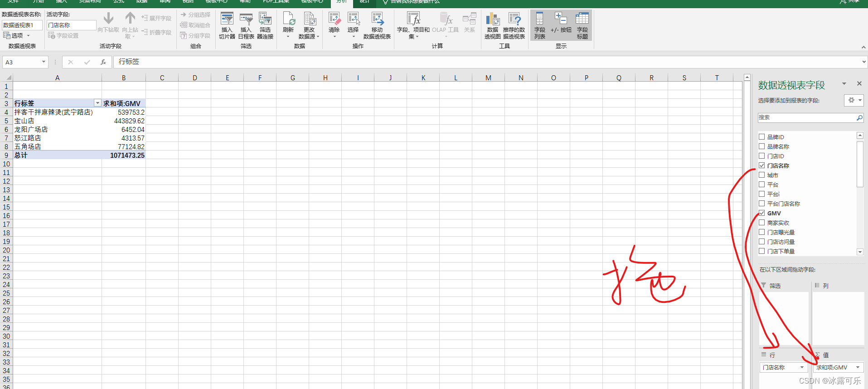This screenshot has width=868, height=389.
Task: Check the 商家实收 field checkbox
Action: (x=762, y=223)
